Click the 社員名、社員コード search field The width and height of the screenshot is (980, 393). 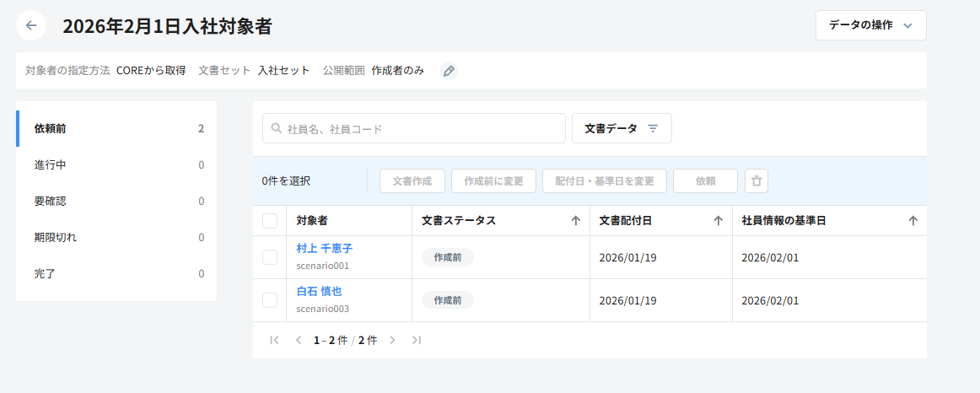413,129
